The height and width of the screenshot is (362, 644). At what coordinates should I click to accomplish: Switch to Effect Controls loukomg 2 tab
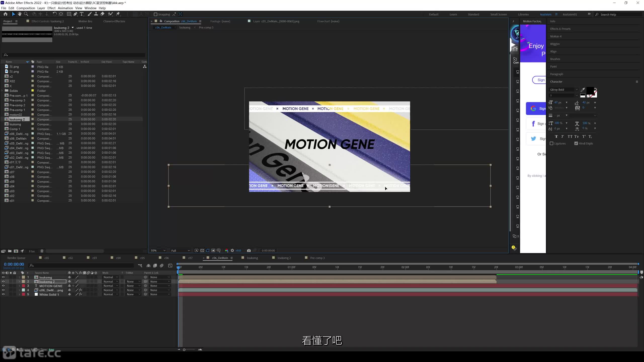(x=48, y=21)
